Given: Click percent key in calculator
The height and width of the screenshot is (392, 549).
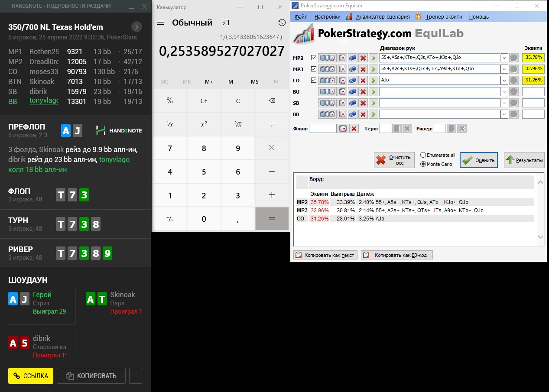Looking at the screenshot, I should [x=170, y=101].
